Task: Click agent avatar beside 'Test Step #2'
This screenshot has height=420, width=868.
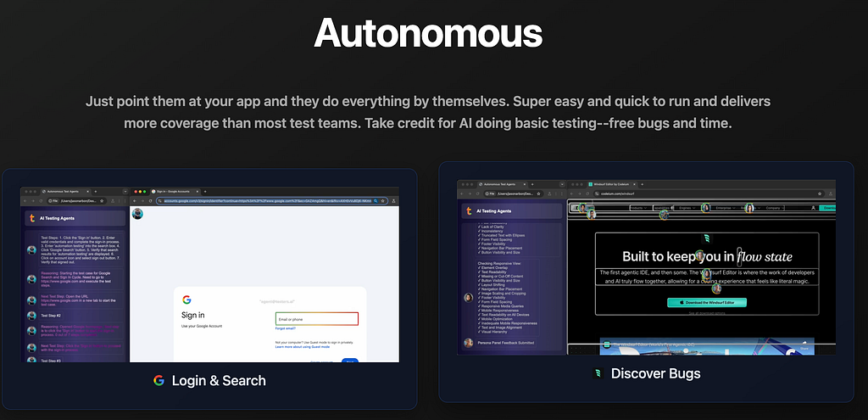Action: (31, 316)
